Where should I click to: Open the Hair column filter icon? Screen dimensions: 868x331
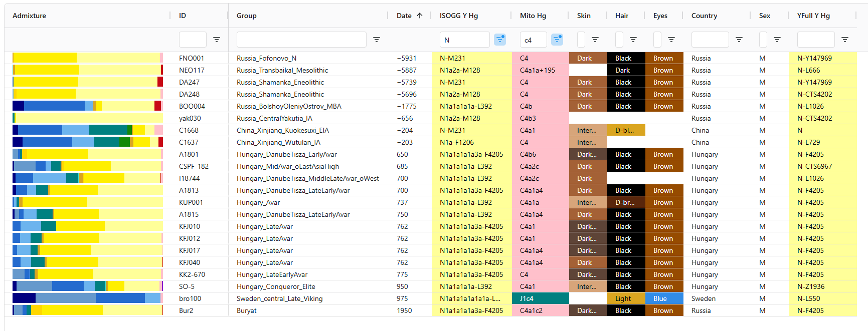click(x=633, y=40)
